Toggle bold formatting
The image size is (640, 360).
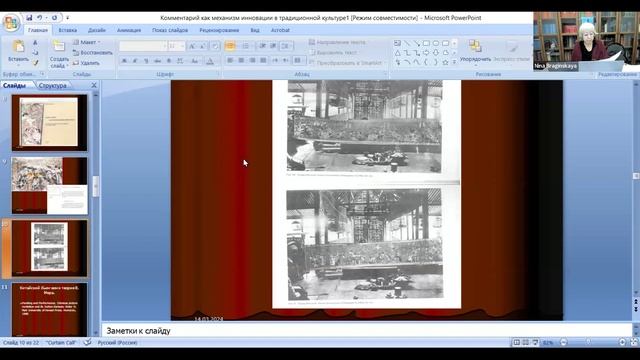(x=124, y=61)
